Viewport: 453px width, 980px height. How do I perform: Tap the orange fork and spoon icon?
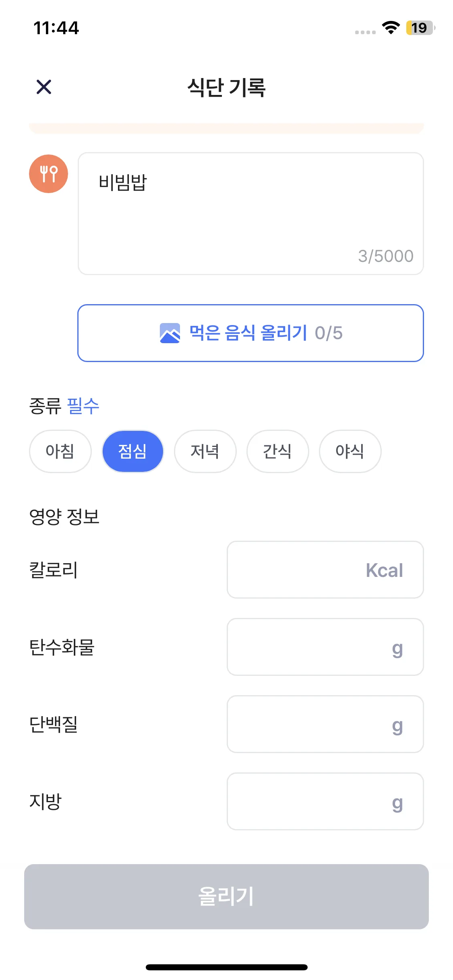[48, 174]
